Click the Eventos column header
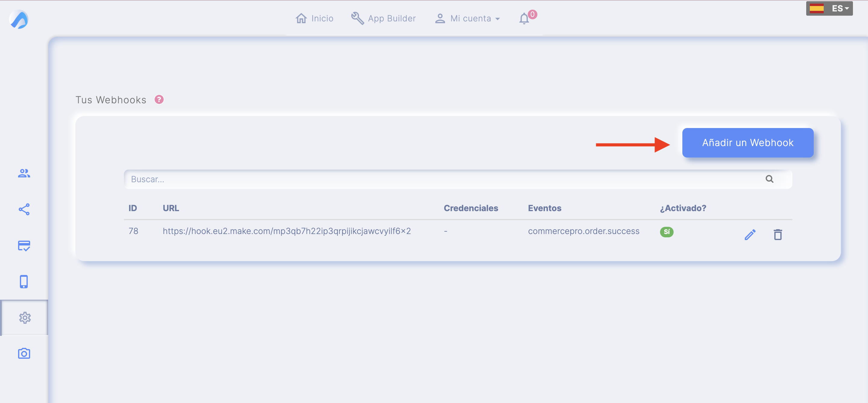The width and height of the screenshot is (868, 403). [545, 208]
